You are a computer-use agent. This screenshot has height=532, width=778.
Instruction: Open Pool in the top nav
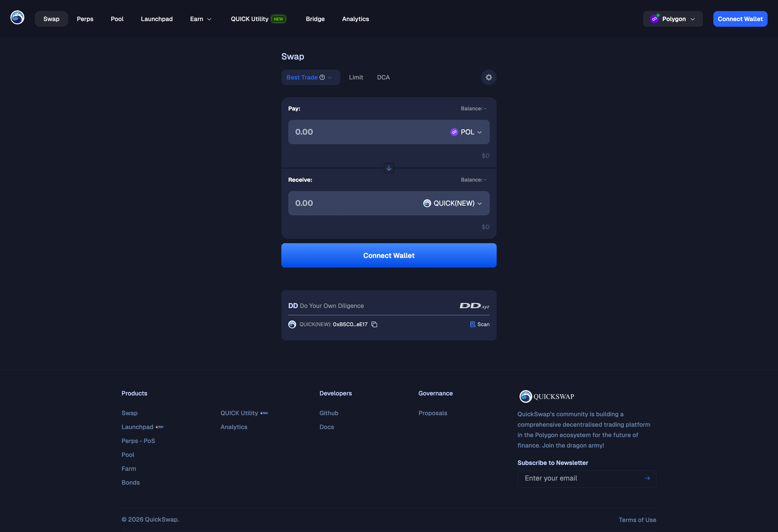tap(117, 19)
